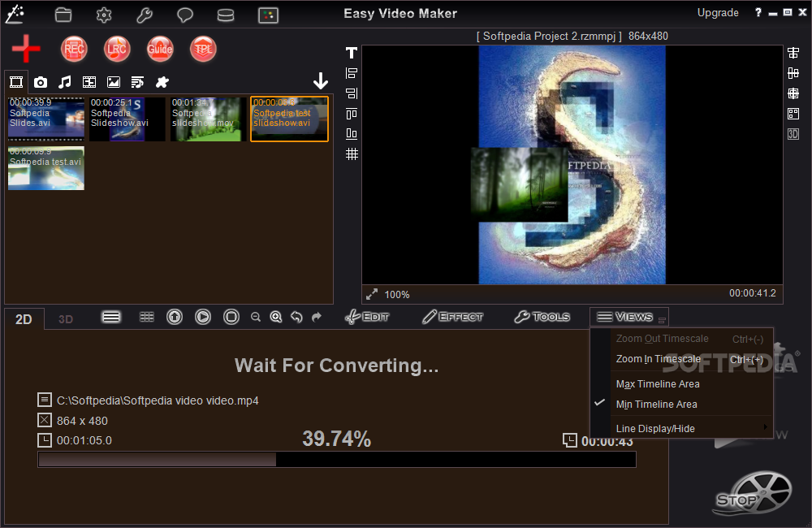
Task: Show video clips media tab
Action: pyautogui.click(x=16, y=82)
